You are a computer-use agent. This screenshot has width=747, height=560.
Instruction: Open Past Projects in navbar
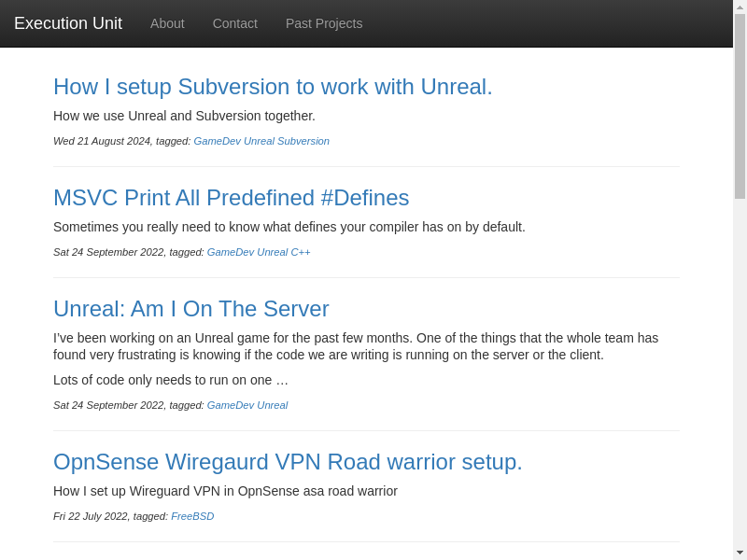click(323, 23)
